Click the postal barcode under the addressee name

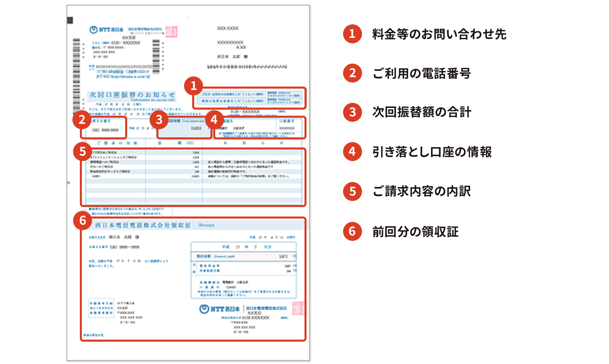[247, 67]
